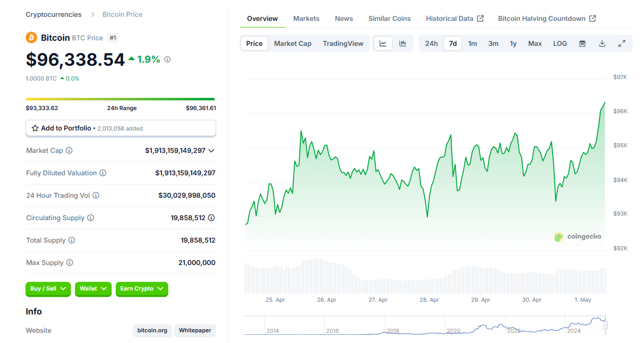Open Total Supply info icon
644x343 pixels.
[72, 241]
